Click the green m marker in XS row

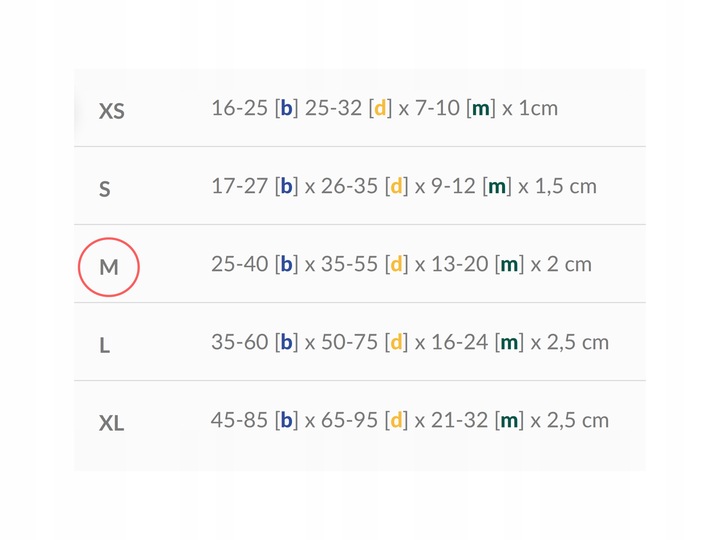(481, 108)
